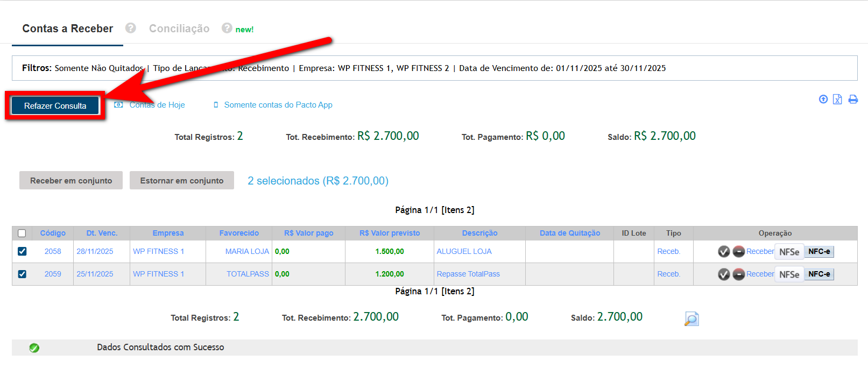Filter by Somente contas do Pacto App
Screen dimensions: 868x368
tap(278, 105)
